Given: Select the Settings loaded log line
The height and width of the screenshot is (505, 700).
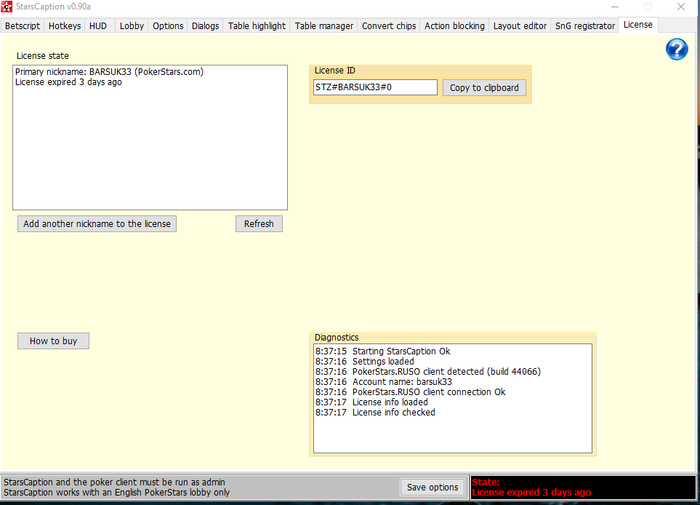Looking at the screenshot, I should coord(365,362).
